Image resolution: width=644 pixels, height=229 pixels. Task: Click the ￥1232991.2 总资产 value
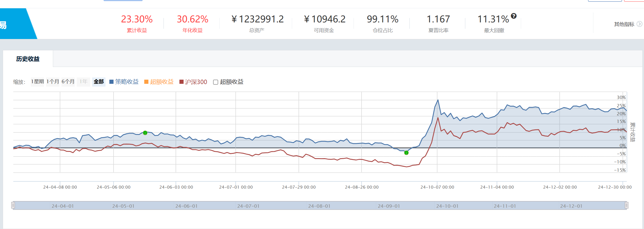pos(257,19)
